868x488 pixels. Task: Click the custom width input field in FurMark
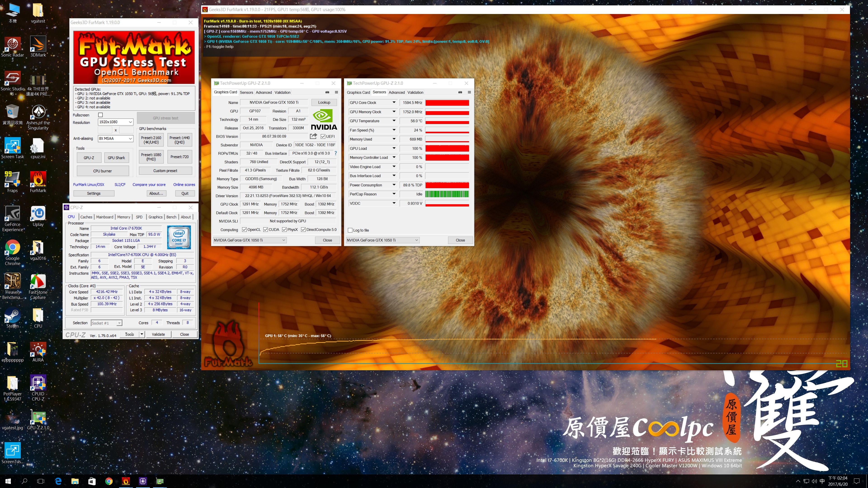click(105, 130)
